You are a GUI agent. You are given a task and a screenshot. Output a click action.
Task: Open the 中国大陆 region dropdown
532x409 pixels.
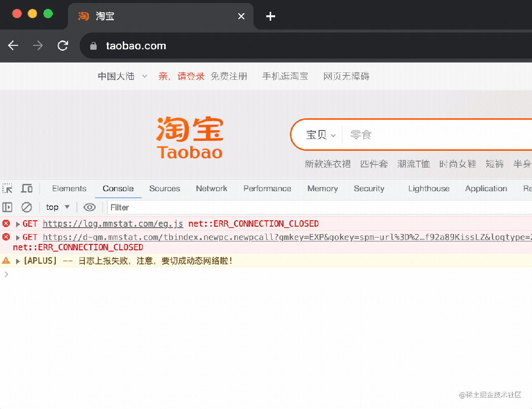pos(122,76)
